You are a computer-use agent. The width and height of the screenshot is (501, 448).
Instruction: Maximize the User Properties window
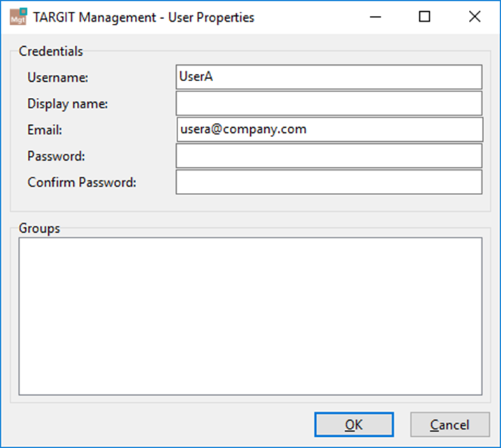click(424, 17)
